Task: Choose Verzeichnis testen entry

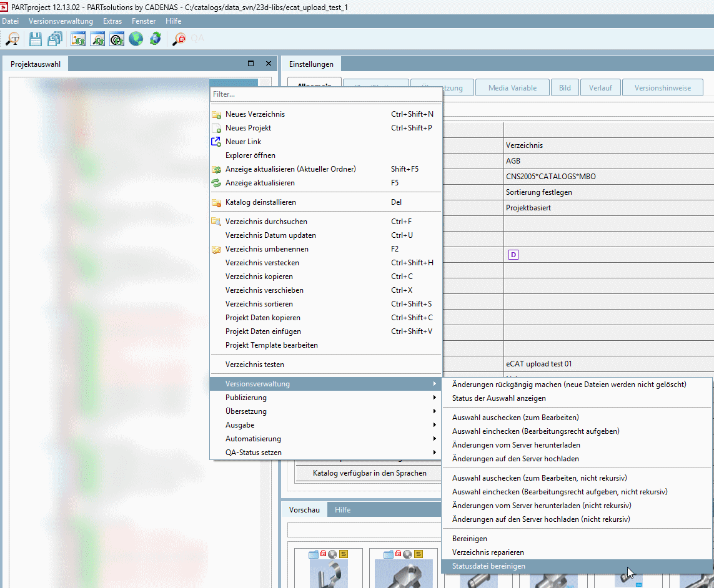Action: pyautogui.click(x=325, y=365)
